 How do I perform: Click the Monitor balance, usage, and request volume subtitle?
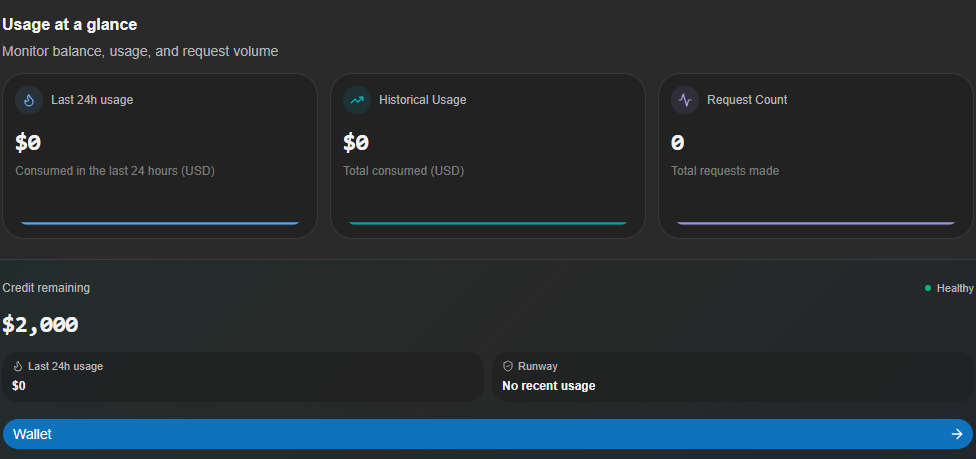pos(140,52)
